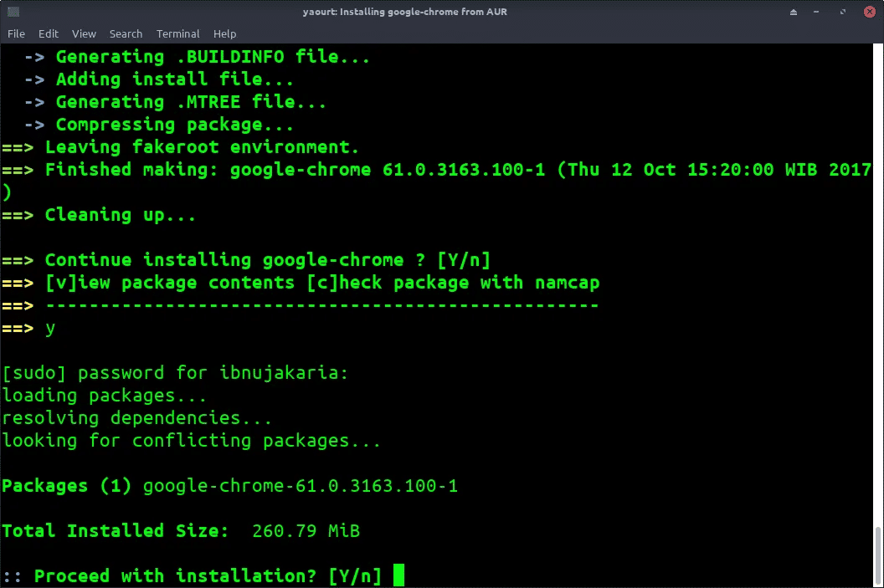Click 'loading packages...' line

pyautogui.click(x=105, y=396)
